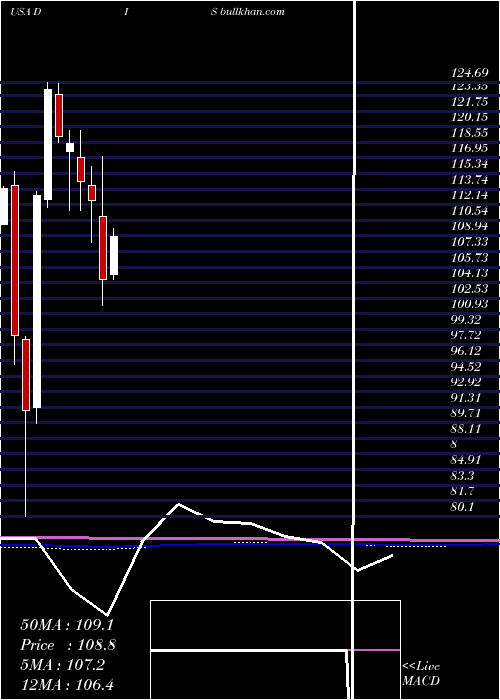Select the Price : 108.8 readout
Screen dimensions: 500x700
pos(68,645)
